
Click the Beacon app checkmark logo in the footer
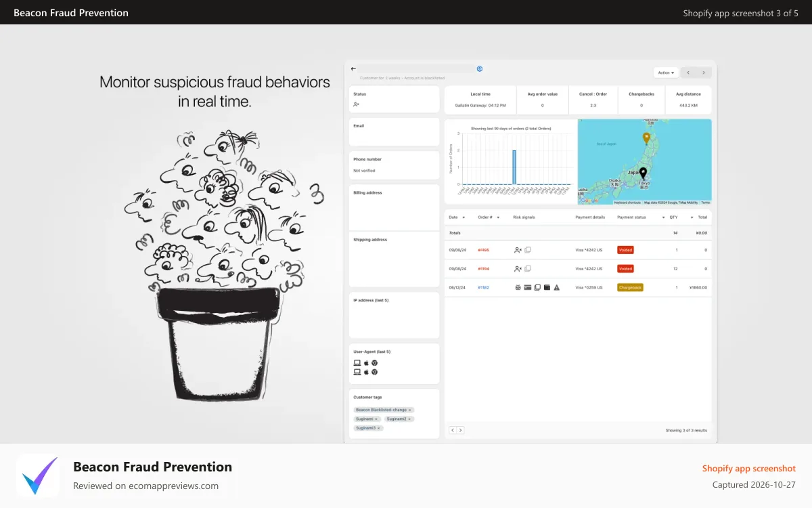point(37,475)
